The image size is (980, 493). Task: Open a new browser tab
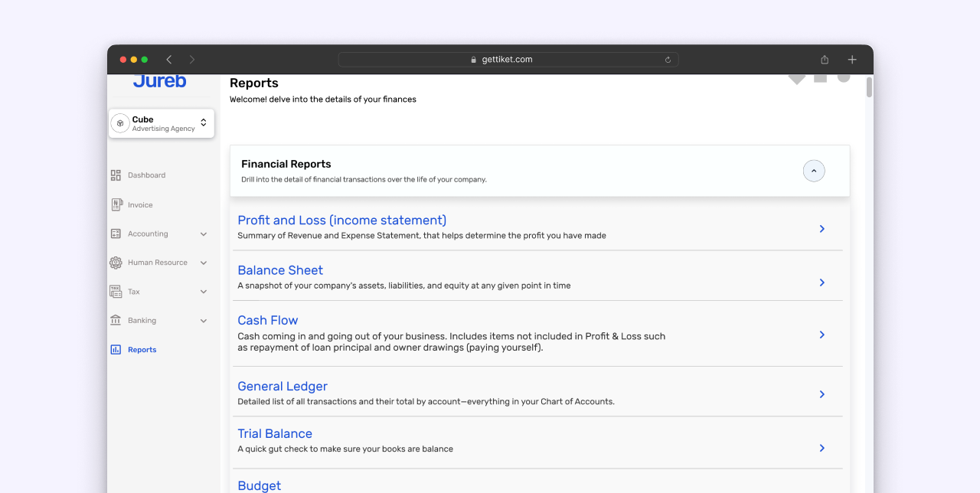pyautogui.click(x=852, y=60)
